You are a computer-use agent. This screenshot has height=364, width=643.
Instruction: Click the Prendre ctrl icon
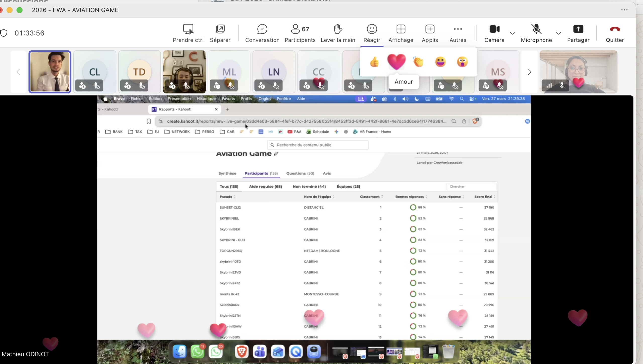coord(188,29)
